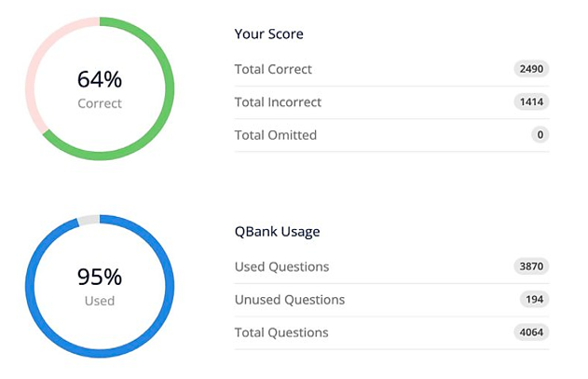Click the 3870 used questions badge
Viewport: 588px width, 379px height.
pyautogui.click(x=531, y=266)
